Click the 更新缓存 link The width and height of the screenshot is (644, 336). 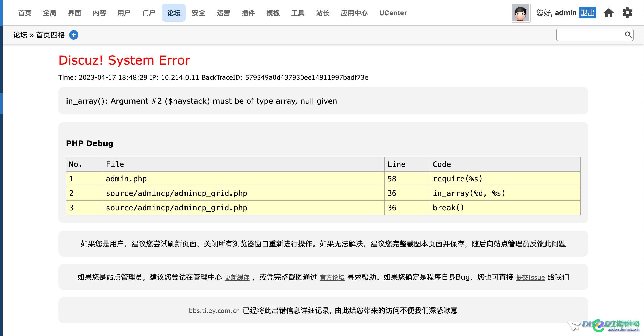[237, 277]
